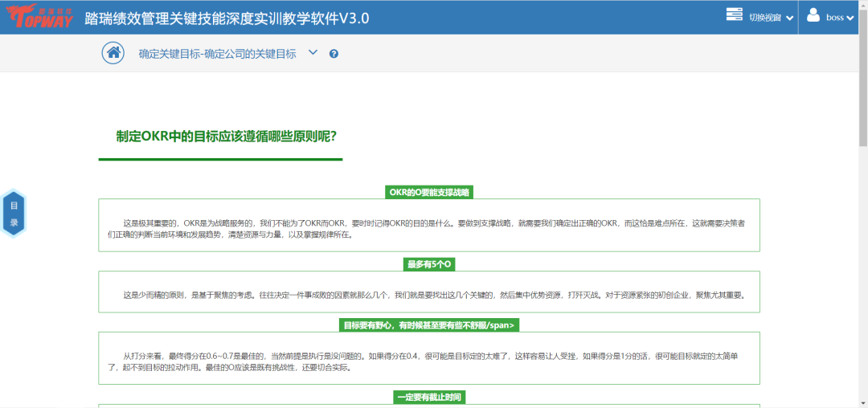Open the 切换视窗 dropdown arrow

(789, 18)
